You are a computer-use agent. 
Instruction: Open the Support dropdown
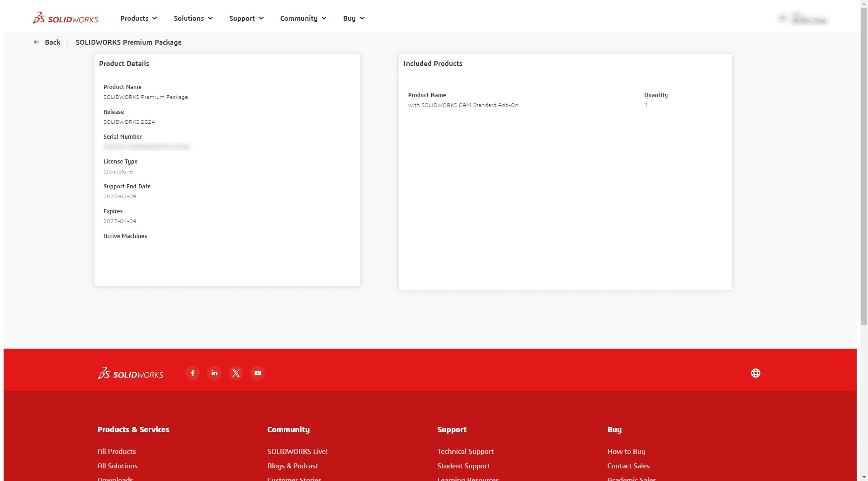246,18
